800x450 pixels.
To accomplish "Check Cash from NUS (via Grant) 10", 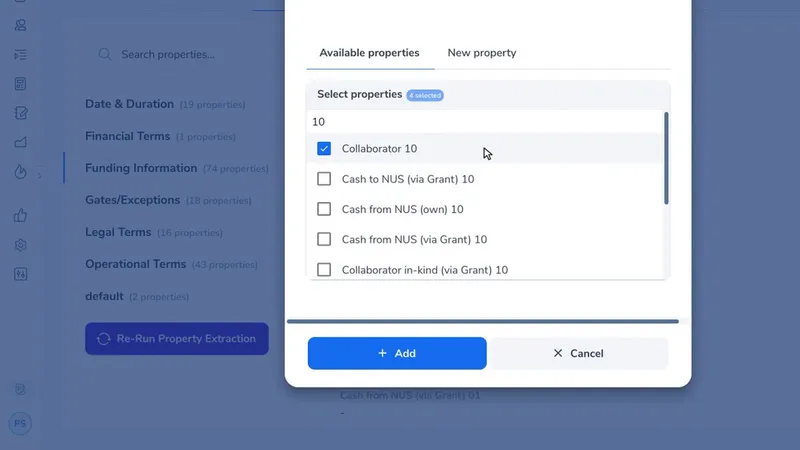I will tap(324, 239).
